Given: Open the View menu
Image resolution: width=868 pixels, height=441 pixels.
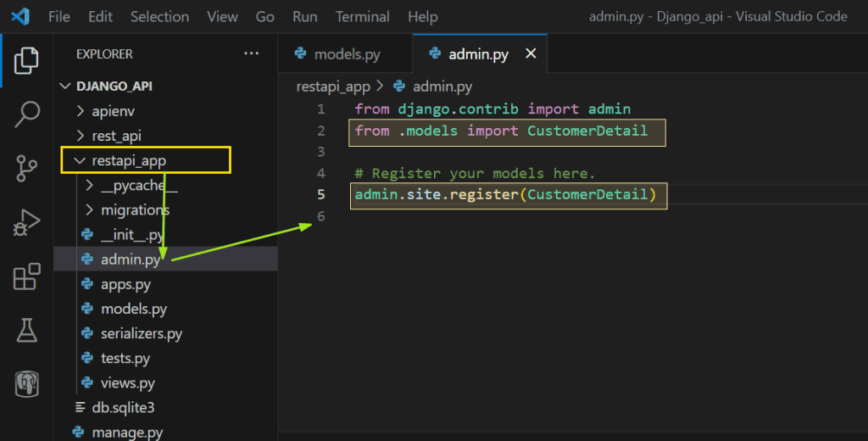Looking at the screenshot, I should click(x=223, y=17).
